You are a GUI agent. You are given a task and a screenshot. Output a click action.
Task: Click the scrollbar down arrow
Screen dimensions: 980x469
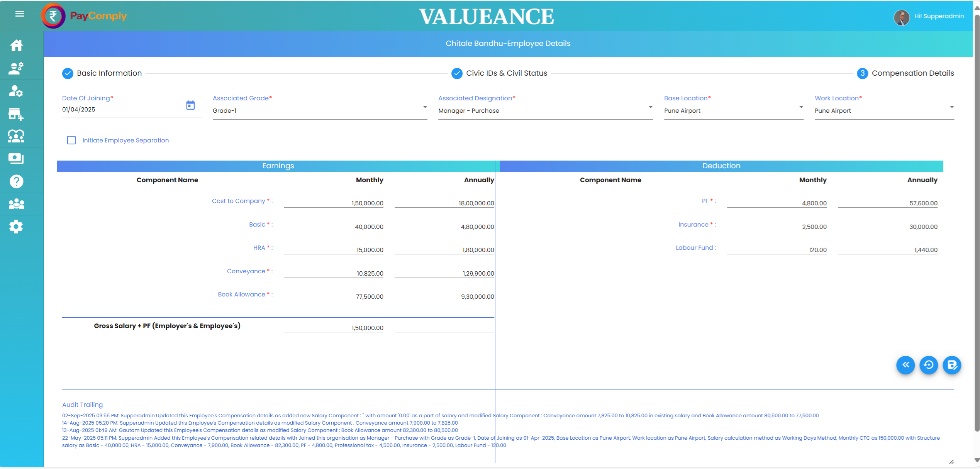[977, 461]
